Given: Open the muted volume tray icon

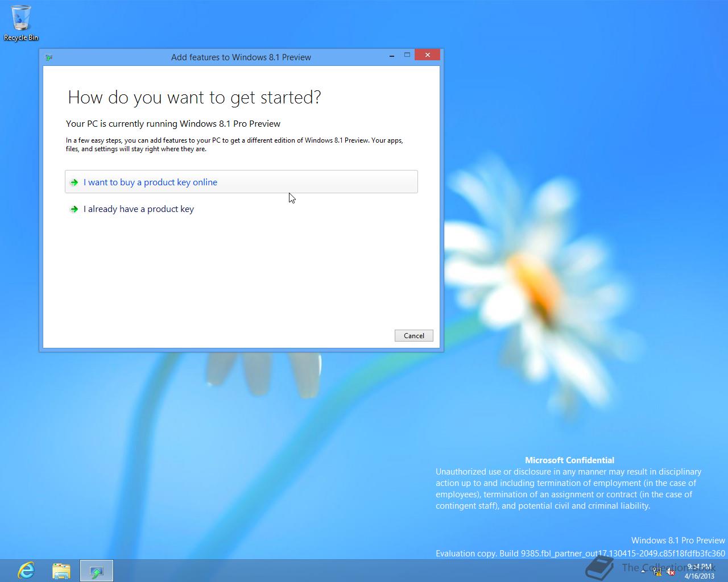Looking at the screenshot, I should point(671,571).
